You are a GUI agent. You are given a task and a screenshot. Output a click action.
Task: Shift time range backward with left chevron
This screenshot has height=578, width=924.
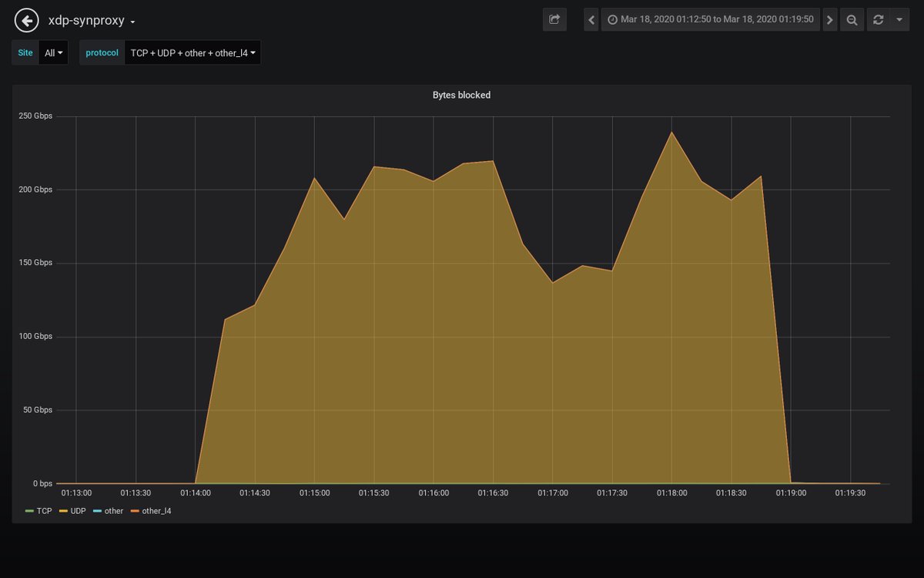click(x=591, y=19)
